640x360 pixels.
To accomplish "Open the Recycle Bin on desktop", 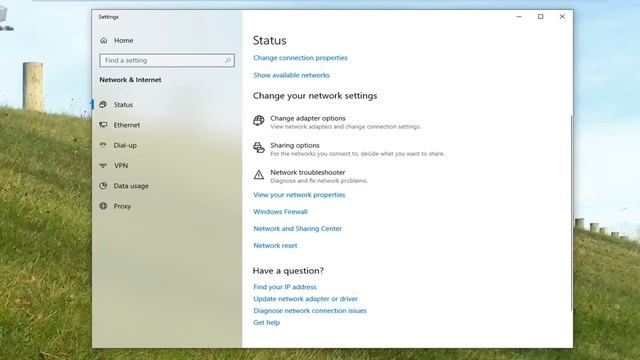I will coord(5,18).
